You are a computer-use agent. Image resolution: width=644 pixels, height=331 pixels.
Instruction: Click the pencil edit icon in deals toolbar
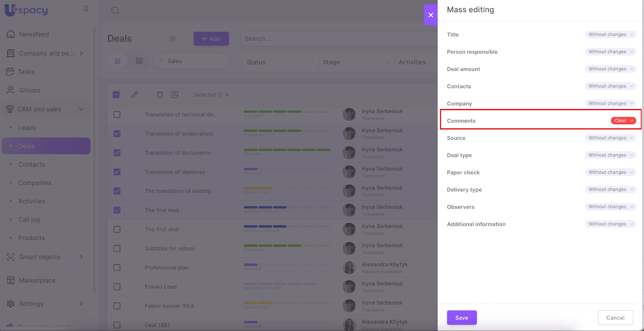click(134, 95)
